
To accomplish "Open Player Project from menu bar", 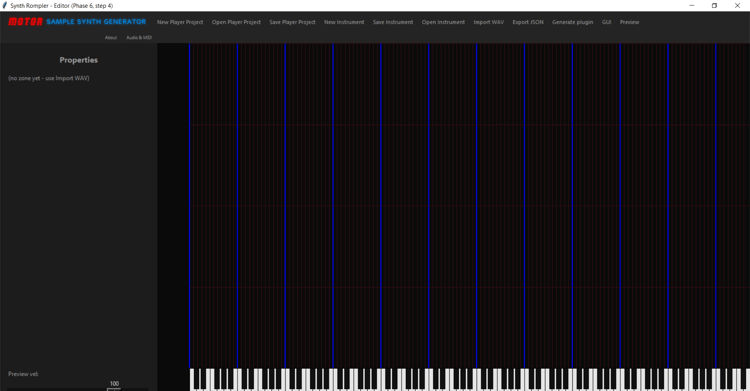I will click(x=236, y=22).
